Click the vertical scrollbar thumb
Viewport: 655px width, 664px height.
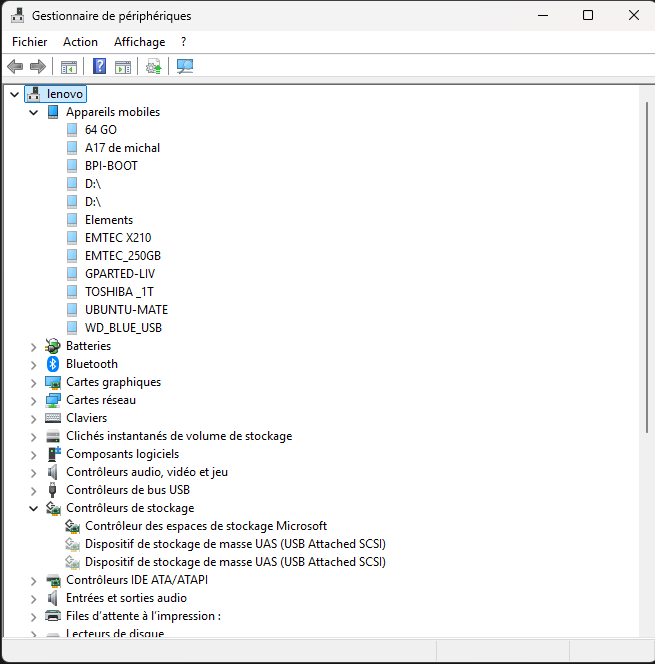pos(647,268)
